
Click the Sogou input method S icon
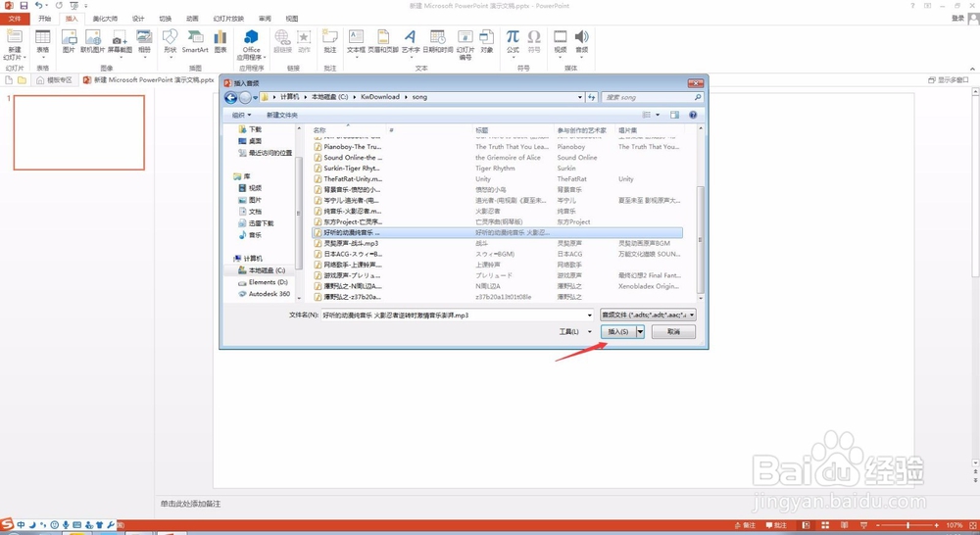7,525
